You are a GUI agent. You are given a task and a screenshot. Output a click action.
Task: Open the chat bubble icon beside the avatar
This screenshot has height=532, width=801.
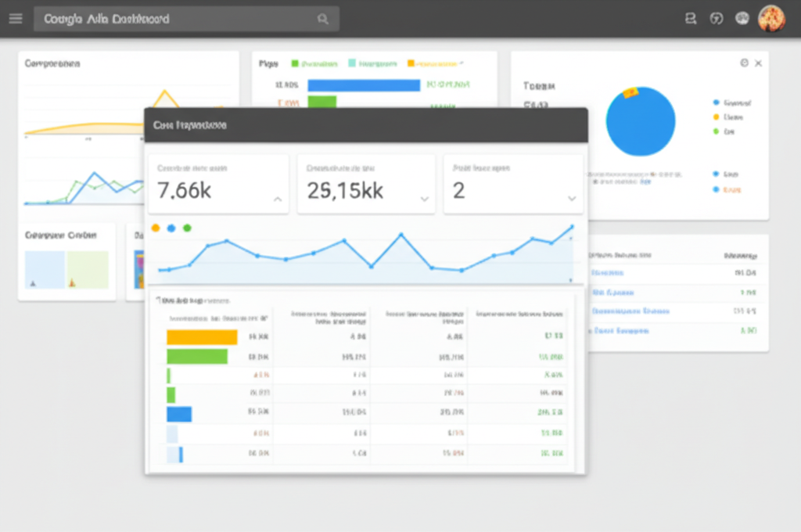[742, 19]
